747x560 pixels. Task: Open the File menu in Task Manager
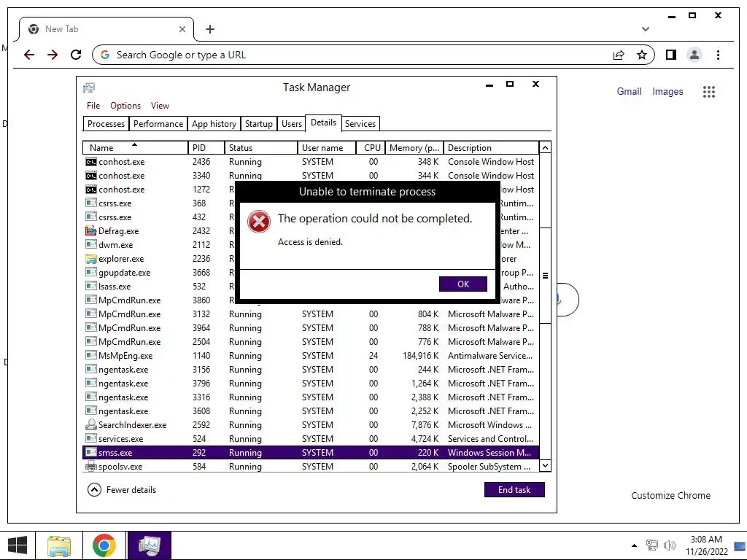pyautogui.click(x=93, y=106)
